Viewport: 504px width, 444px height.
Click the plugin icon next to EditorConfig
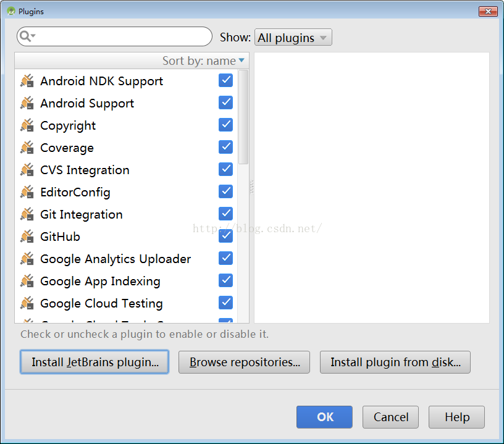27,192
